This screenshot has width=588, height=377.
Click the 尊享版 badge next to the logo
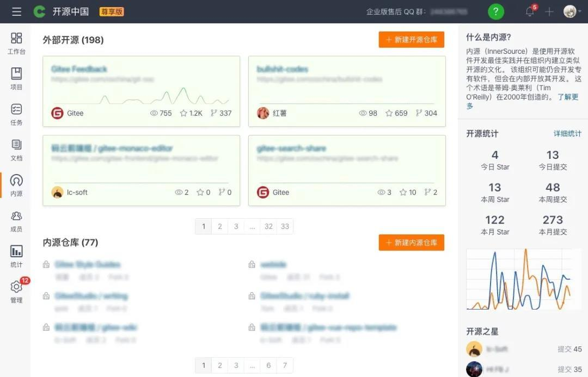pos(111,11)
